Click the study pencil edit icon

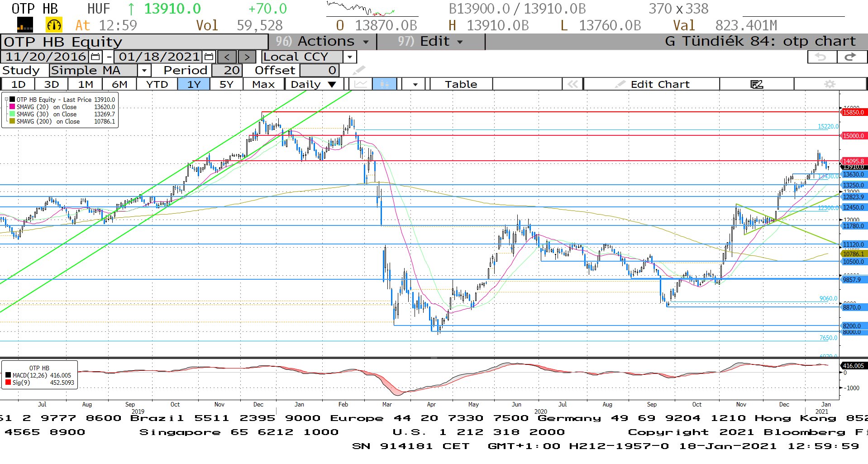coord(359,70)
